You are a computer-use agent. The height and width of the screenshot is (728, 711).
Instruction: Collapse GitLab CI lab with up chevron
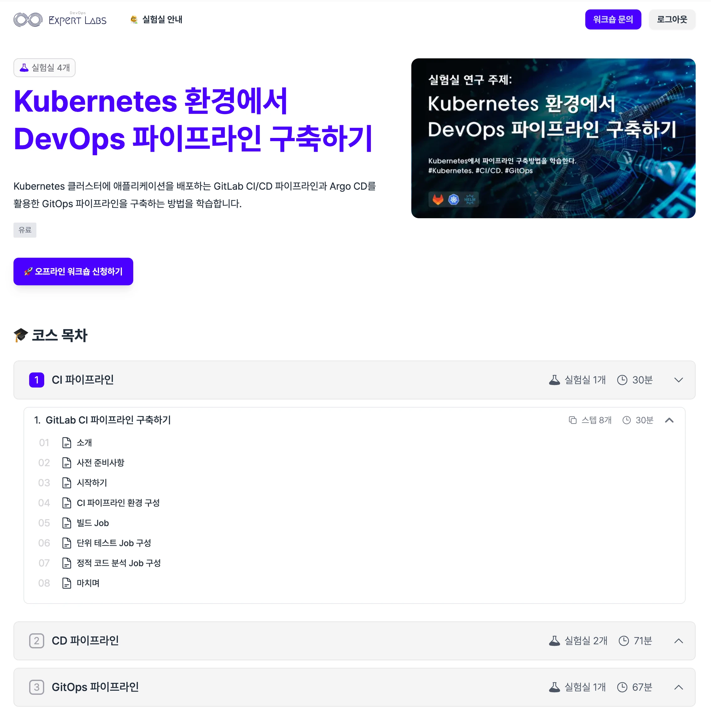[669, 420]
